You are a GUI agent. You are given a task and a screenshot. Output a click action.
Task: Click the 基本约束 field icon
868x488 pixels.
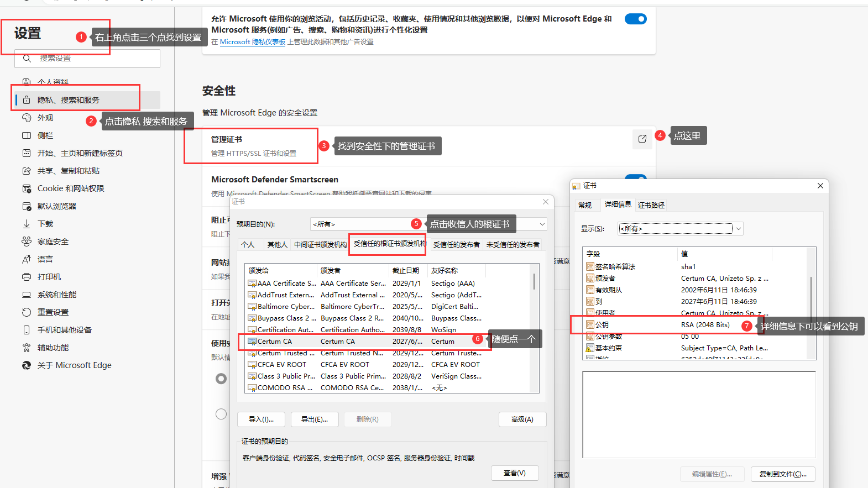[x=590, y=348]
